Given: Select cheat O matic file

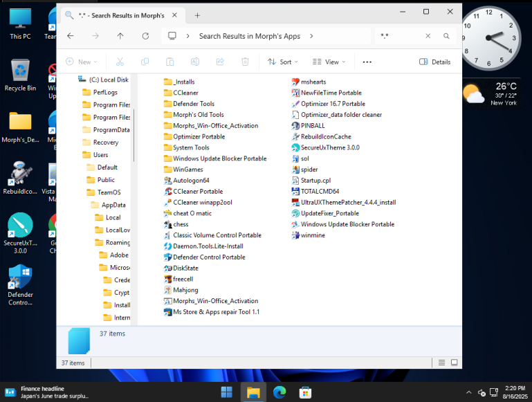Looking at the screenshot, I should coord(187,213).
